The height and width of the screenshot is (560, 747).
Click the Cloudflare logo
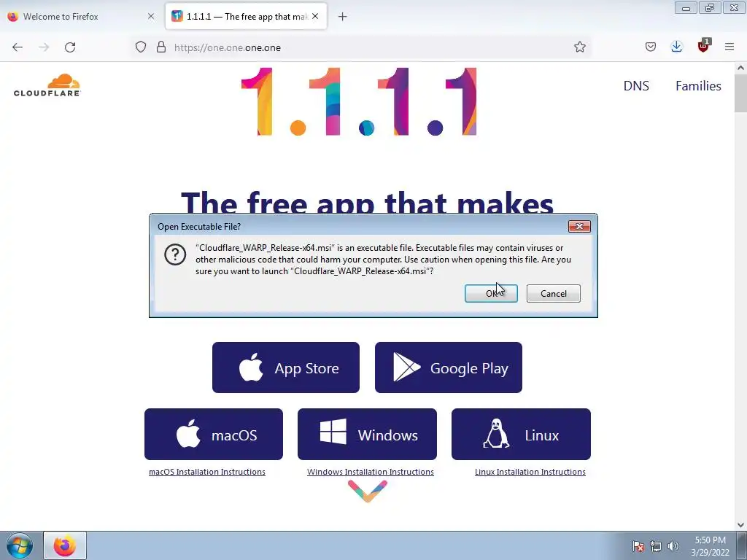pyautogui.click(x=47, y=86)
